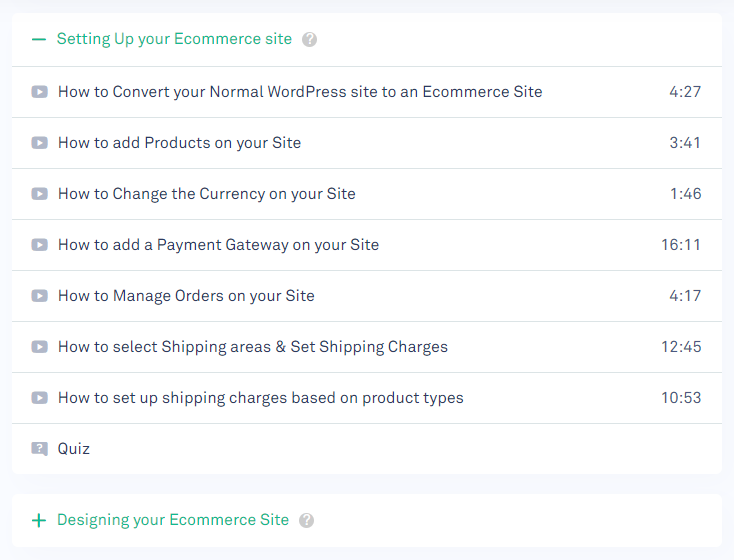Open How to Manage Orders on your Site
734x560 pixels.
[186, 296]
